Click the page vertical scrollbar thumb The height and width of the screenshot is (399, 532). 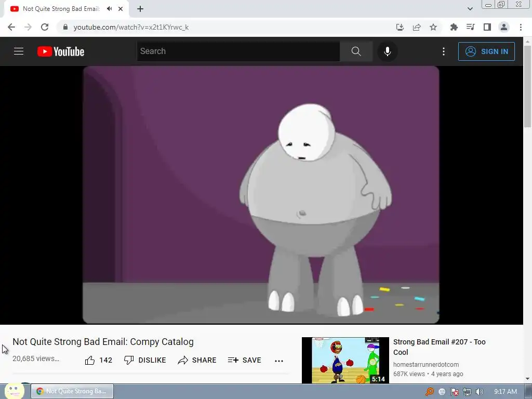click(x=527, y=87)
